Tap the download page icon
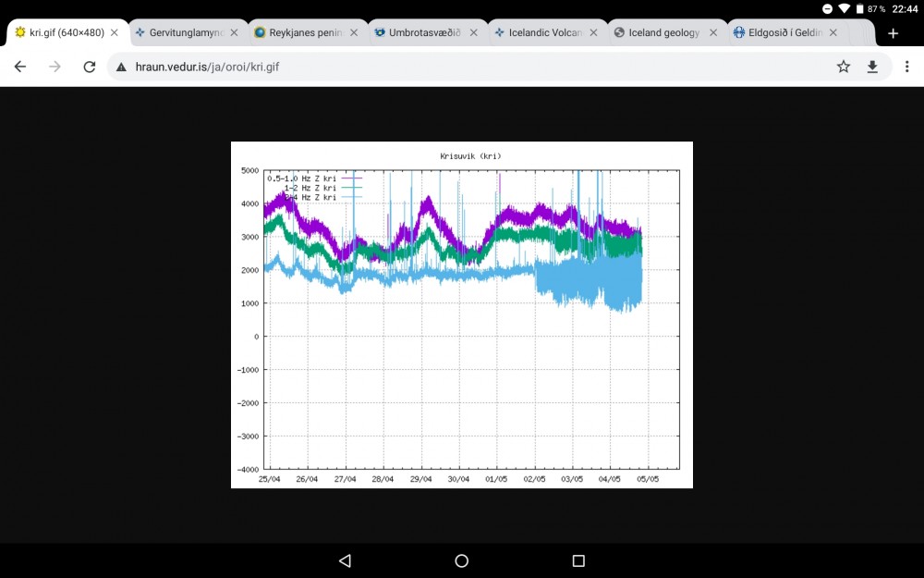Screen dimensions: 924x578 [872, 66]
